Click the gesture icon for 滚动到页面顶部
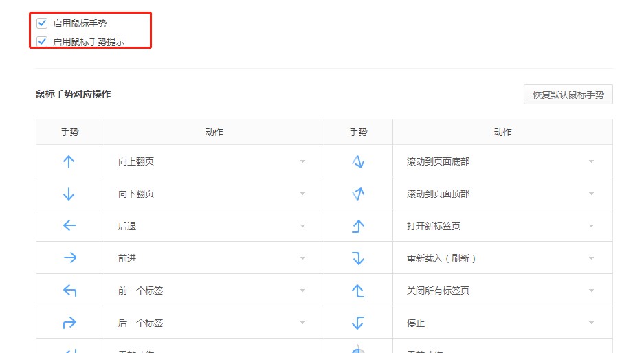 358,194
